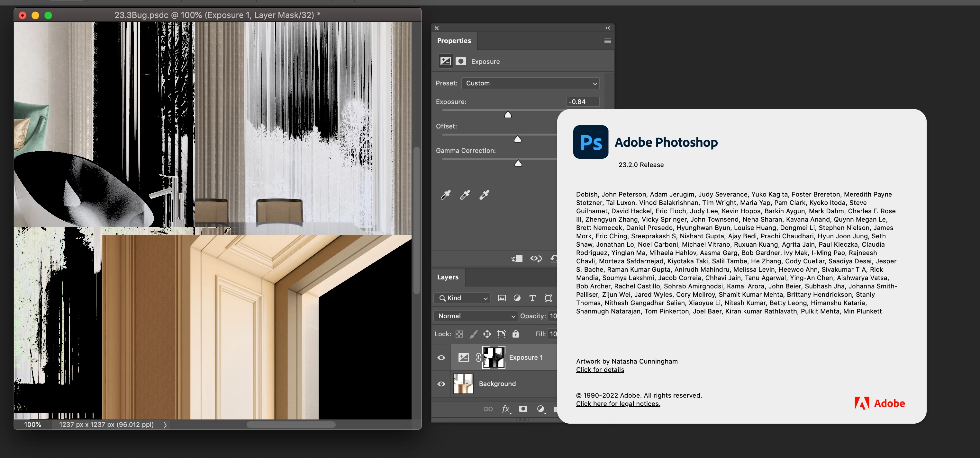The height and width of the screenshot is (458, 980).
Task: Click the clip to layer icon
Action: (x=517, y=259)
